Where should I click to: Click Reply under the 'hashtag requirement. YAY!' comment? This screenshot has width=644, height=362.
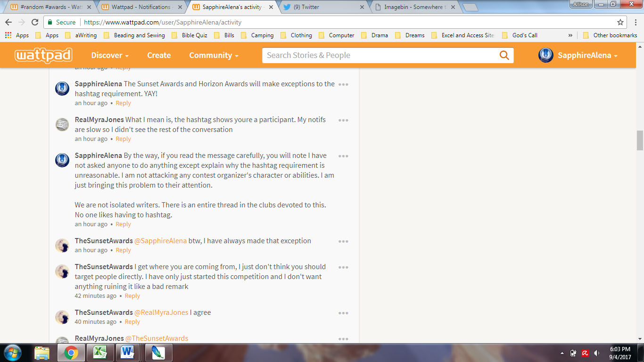click(123, 103)
